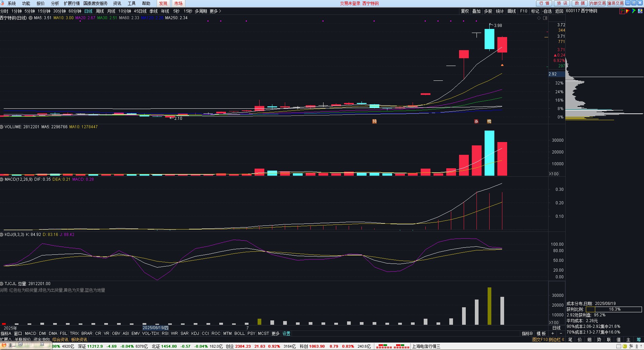Click the 获利比例 16.3% progress bar
Viewport: 644px width, 350px height.
coord(614,309)
